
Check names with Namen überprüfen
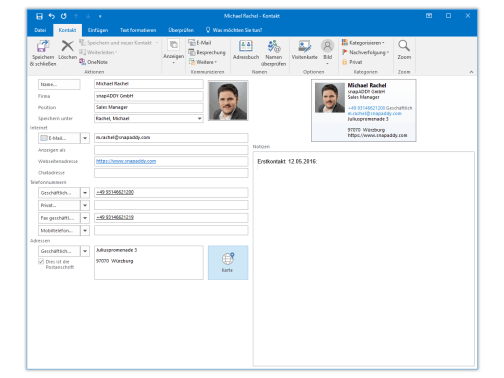(273, 53)
